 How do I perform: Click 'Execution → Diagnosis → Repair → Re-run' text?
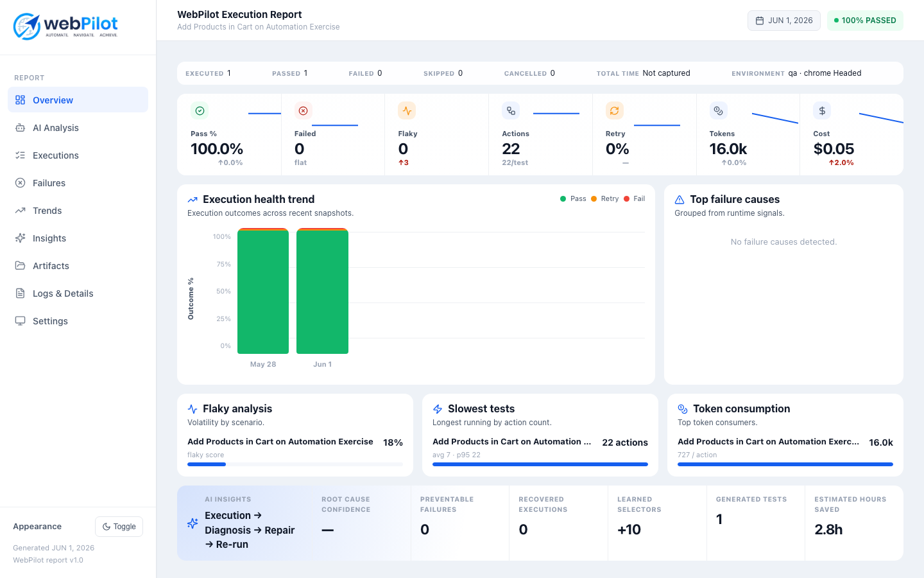pos(250,530)
